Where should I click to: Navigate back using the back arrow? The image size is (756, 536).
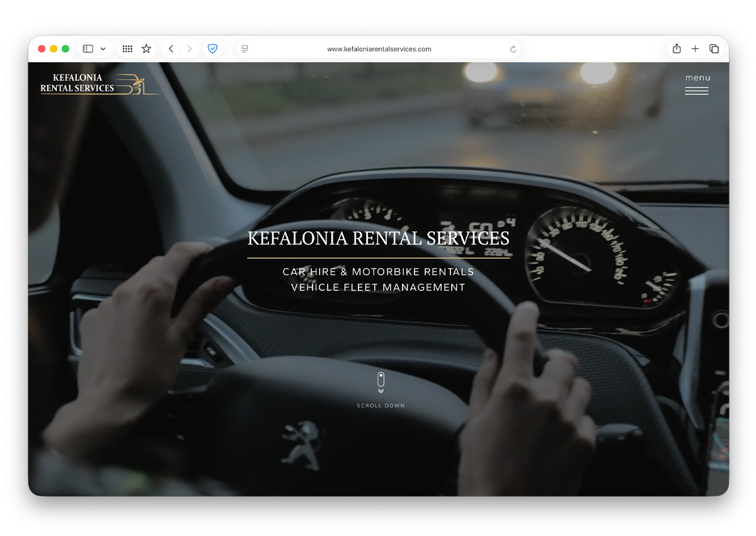click(x=171, y=48)
